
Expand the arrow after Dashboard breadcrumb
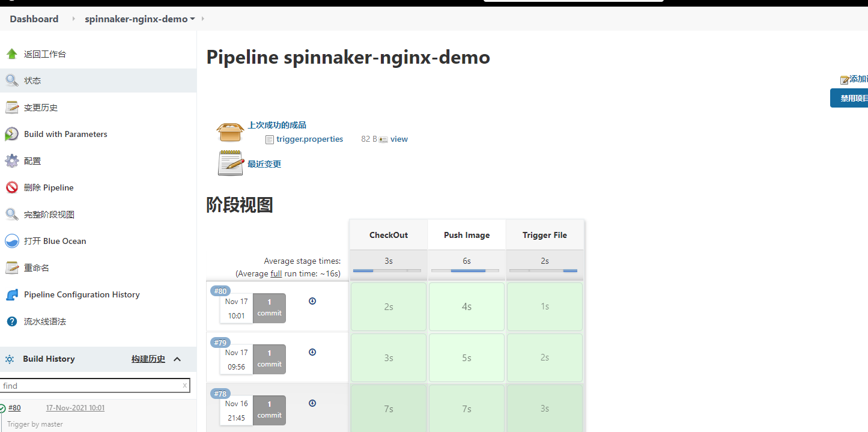[x=74, y=19]
